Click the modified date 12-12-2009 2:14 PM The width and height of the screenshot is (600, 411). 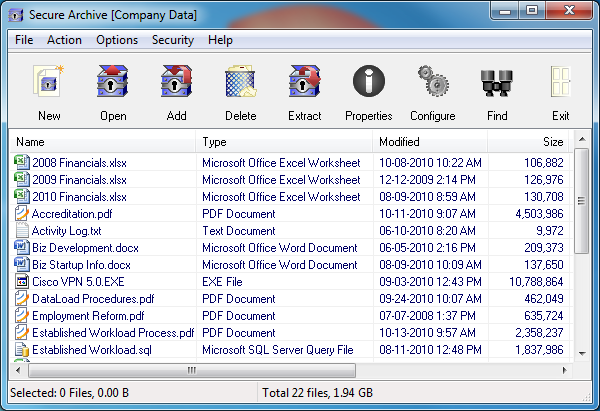click(427, 179)
